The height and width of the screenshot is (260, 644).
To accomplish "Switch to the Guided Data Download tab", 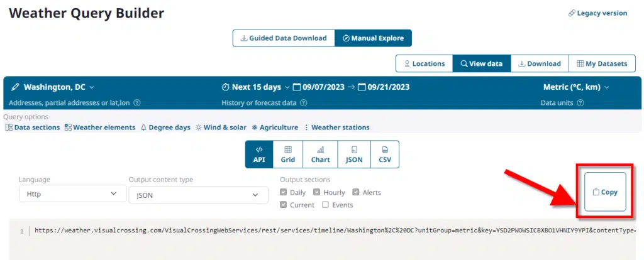I will click(x=283, y=38).
